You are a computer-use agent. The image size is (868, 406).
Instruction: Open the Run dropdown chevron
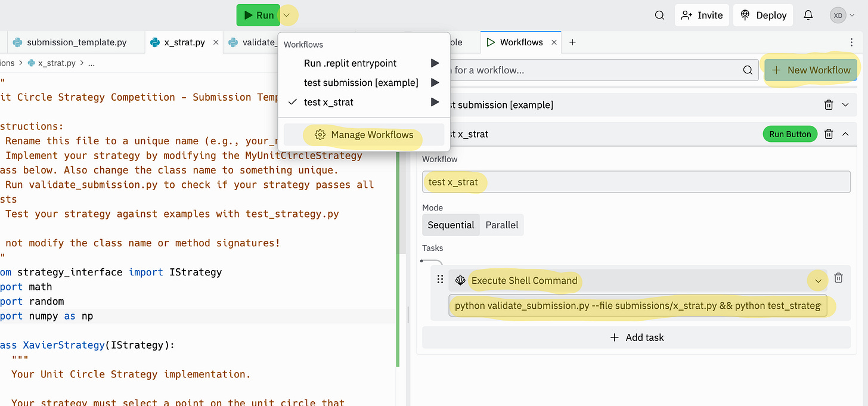(x=287, y=16)
